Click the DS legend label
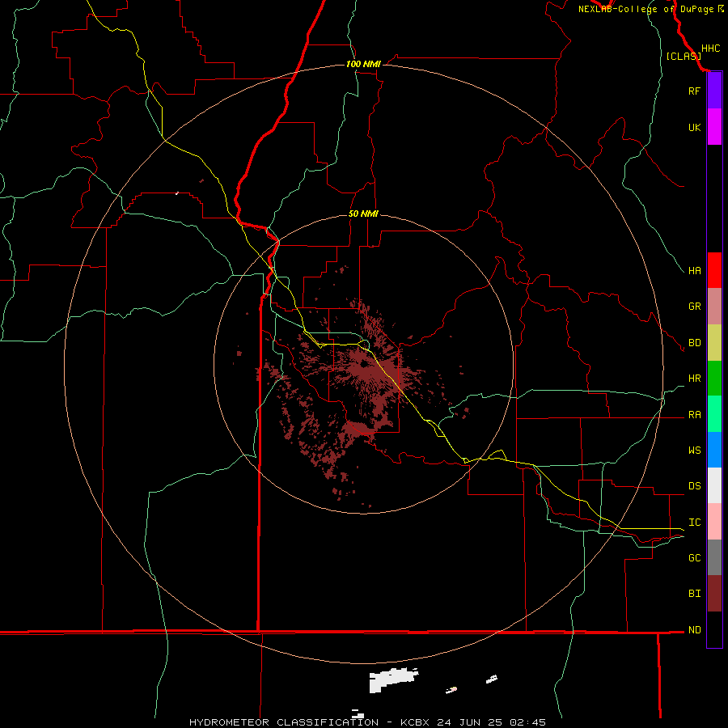Viewport: 728px width, 728px height. 694,485
